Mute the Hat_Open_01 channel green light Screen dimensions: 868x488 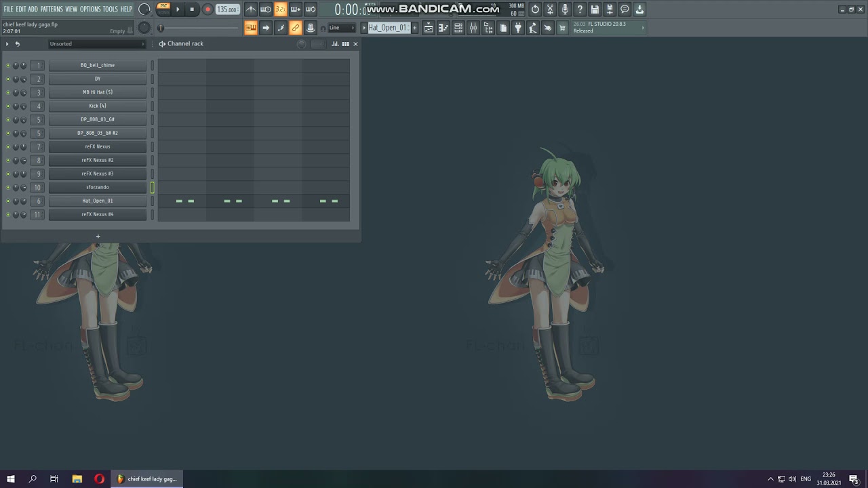pos(8,201)
